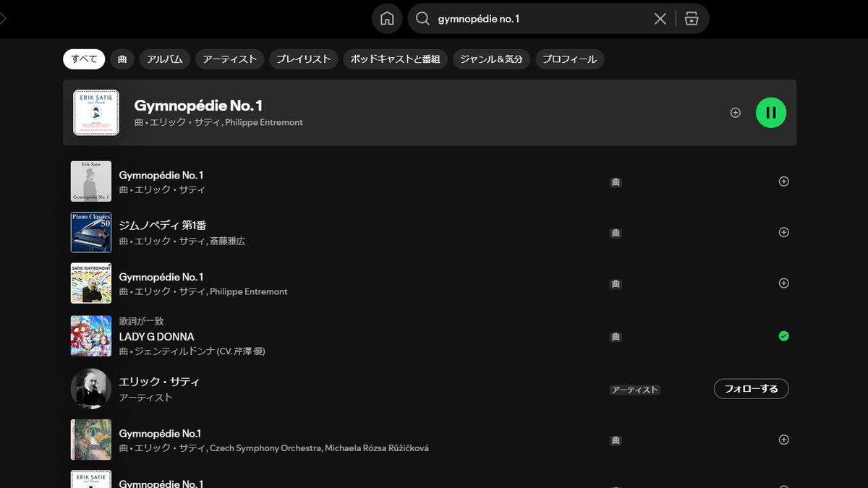Open 斎藤雅広 artist link

click(227, 241)
